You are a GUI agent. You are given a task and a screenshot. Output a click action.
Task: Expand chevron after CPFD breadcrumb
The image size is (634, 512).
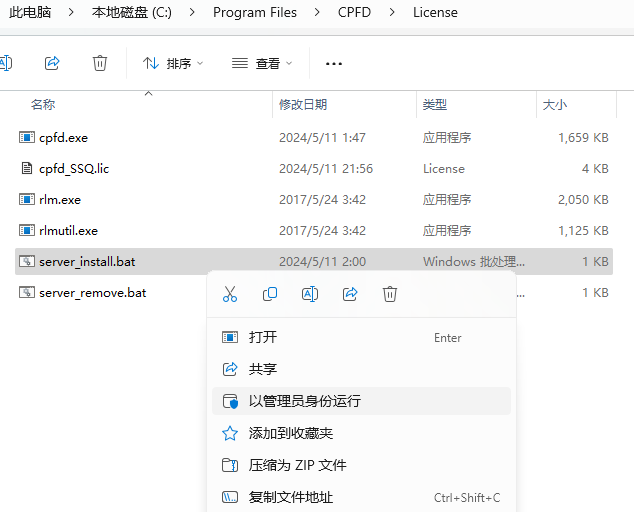click(392, 13)
